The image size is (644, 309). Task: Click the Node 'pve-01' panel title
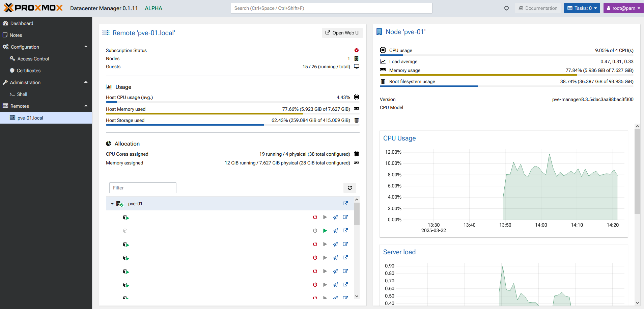tap(405, 32)
